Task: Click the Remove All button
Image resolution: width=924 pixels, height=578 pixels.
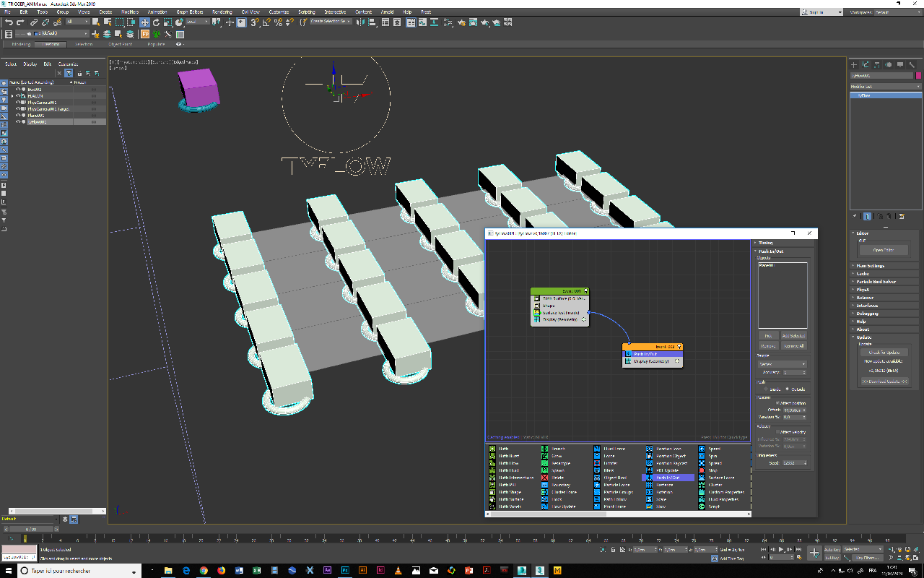Action: (794, 346)
